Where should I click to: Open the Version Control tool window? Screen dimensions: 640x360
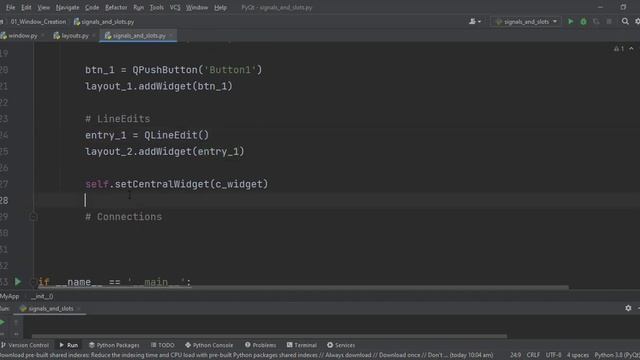click(x=24, y=345)
